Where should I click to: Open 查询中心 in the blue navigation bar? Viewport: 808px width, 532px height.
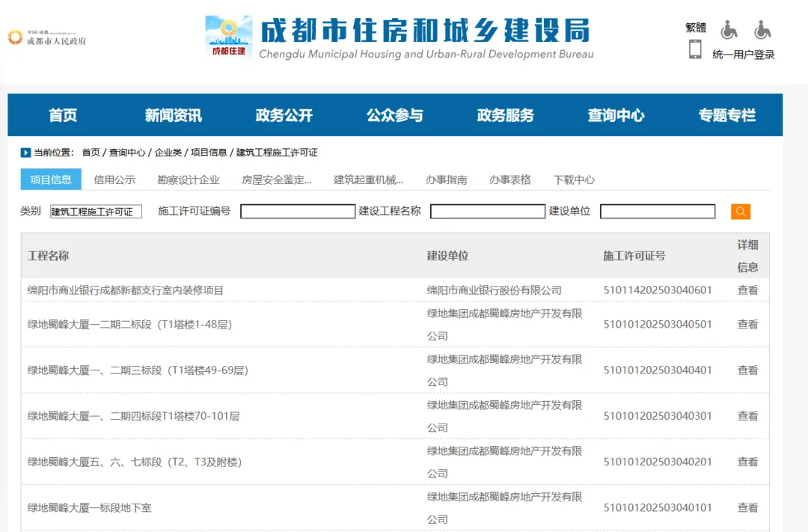616,115
